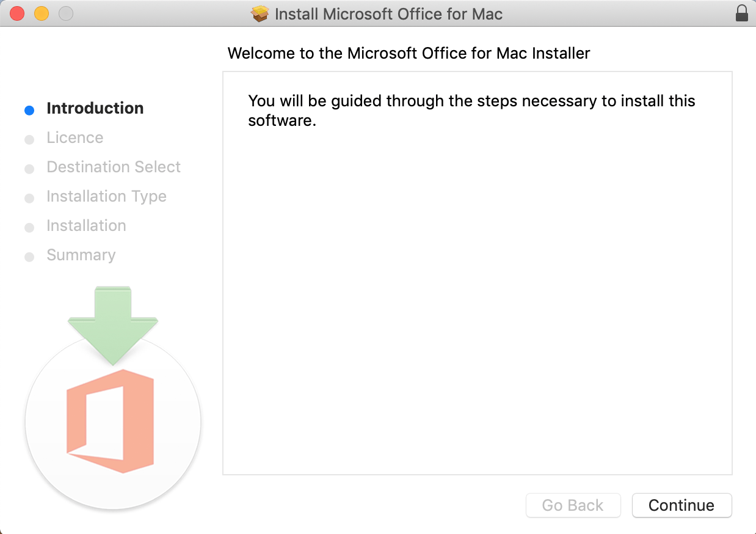
Task: Minimize the installer with yellow button
Action: point(42,13)
